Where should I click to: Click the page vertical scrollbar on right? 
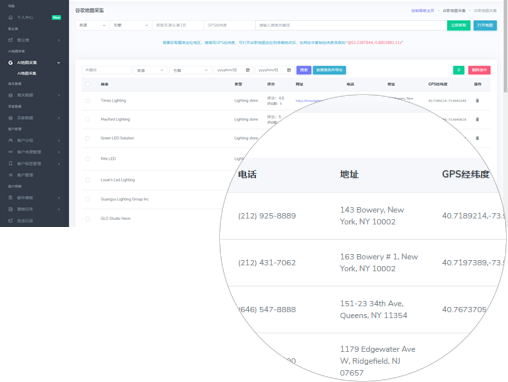tap(505, 47)
